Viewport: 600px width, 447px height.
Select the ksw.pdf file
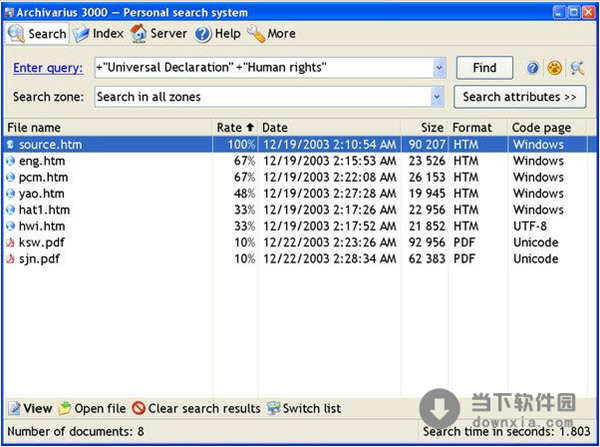coord(42,243)
